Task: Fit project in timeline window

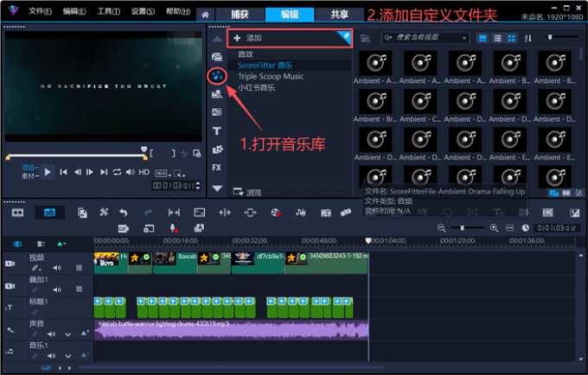Action: 509,228
